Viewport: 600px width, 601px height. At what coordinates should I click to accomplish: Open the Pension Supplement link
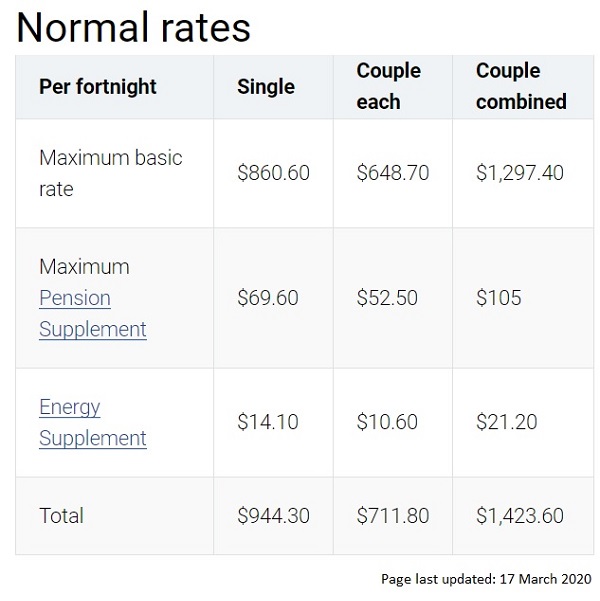92,313
